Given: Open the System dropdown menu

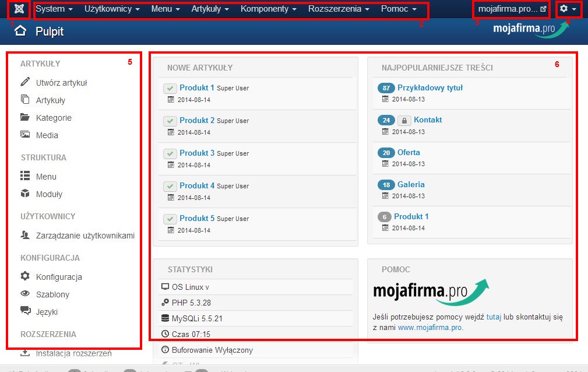Looking at the screenshot, I should coord(54,9).
